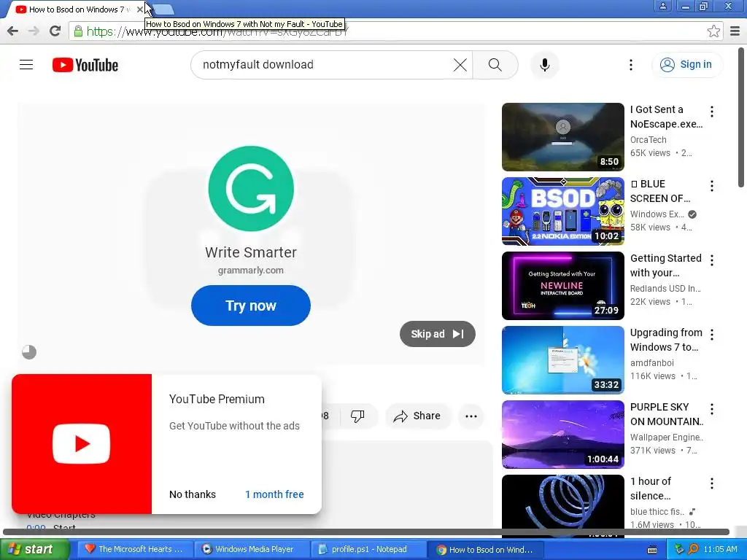Open options for Upgrading from Windows 7
747x560 pixels.
click(712, 334)
